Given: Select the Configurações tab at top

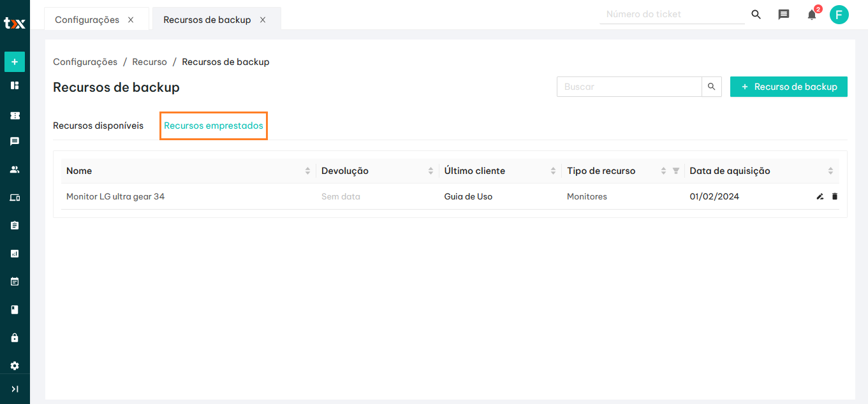Looking at the screenshot, I should [x=87, y=20].
